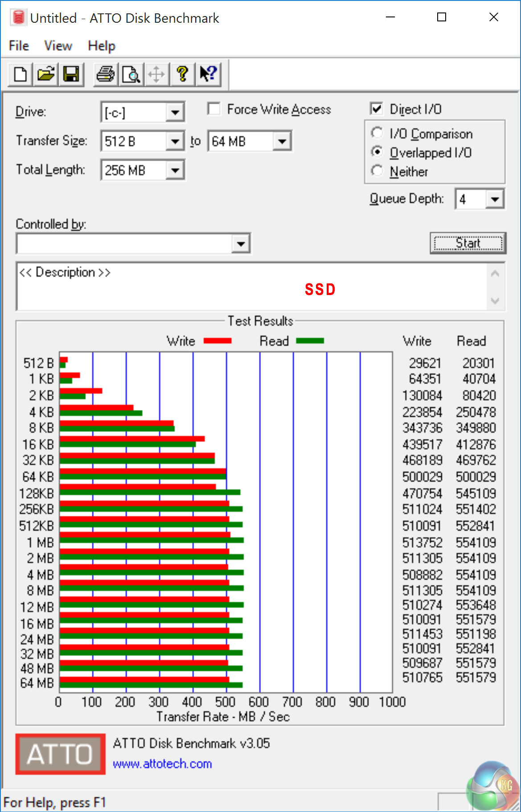Open the Queue Depth dropdown
521x812 pixels.
(x=495, y=199)
